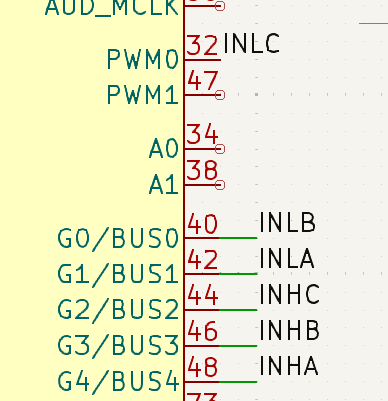
Task: Click pin number 32
Action: [x=202, y=45]
